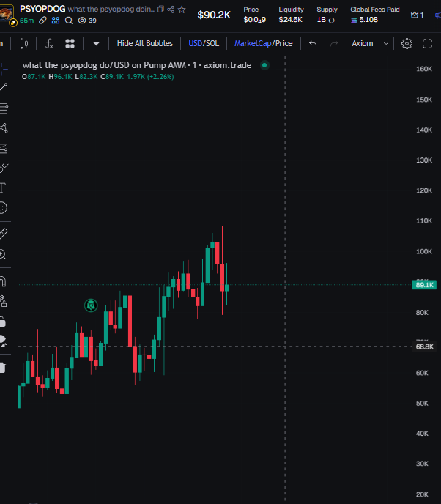The image size is (441, 504).
Task: Select the ruler measure tool
Action: click(4, 234)
